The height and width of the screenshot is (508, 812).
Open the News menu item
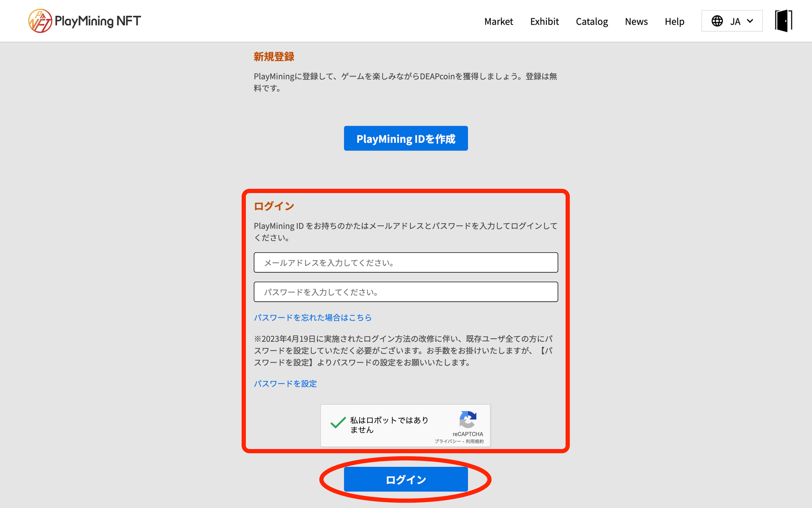636,21
